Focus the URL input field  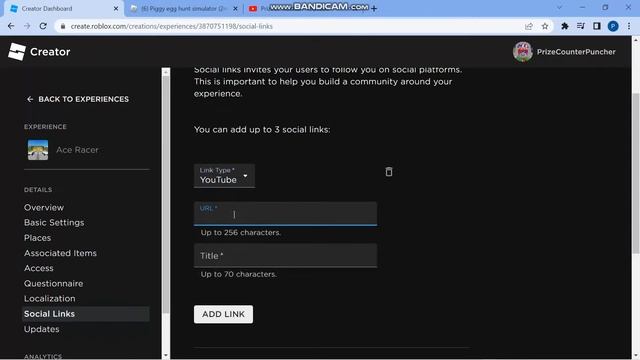tap(285, 213)
